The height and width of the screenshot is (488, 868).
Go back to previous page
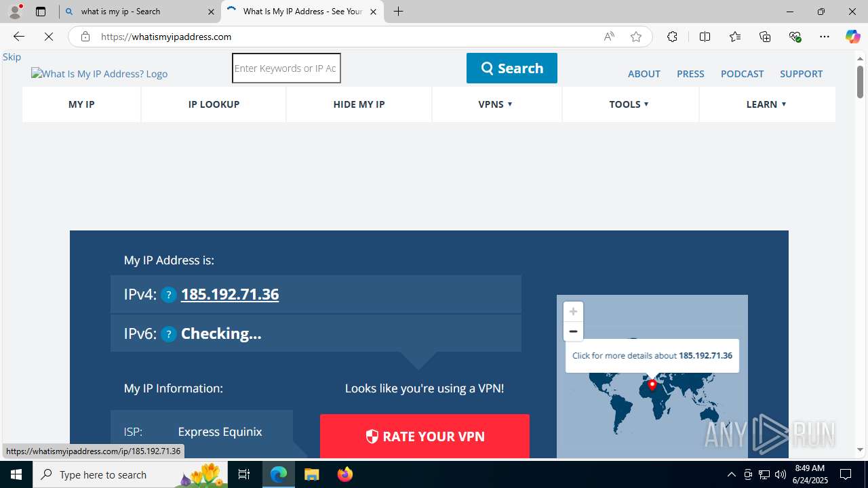18,37
